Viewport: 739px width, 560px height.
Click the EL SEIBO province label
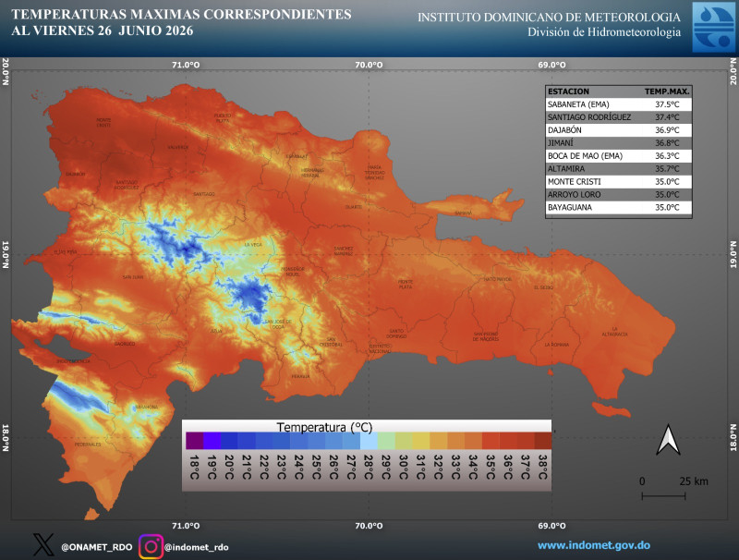(x=544, y=287)
